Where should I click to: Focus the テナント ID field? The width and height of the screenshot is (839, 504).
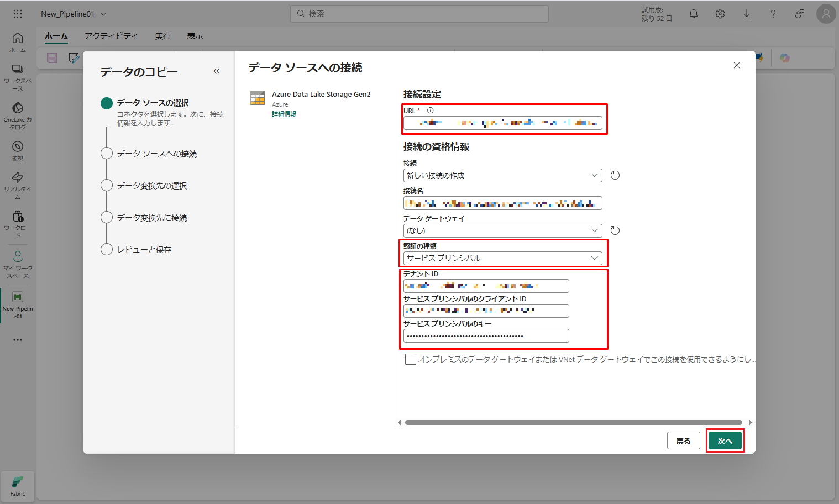tap(486, 286)
